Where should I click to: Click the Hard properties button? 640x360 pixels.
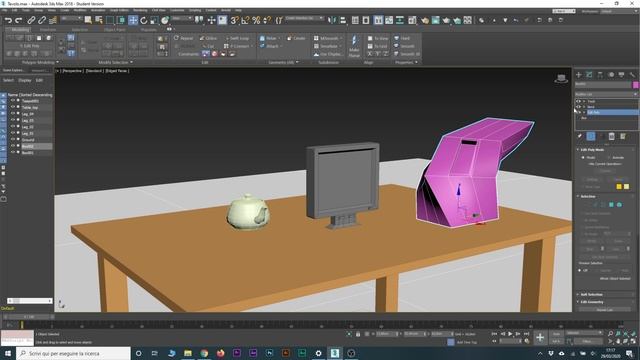point(402,38)
